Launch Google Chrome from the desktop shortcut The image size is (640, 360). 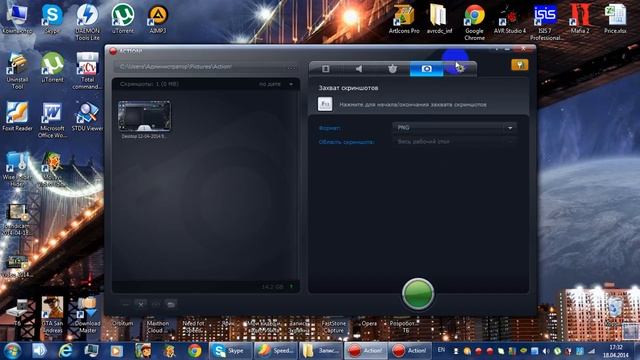point(474,22)
